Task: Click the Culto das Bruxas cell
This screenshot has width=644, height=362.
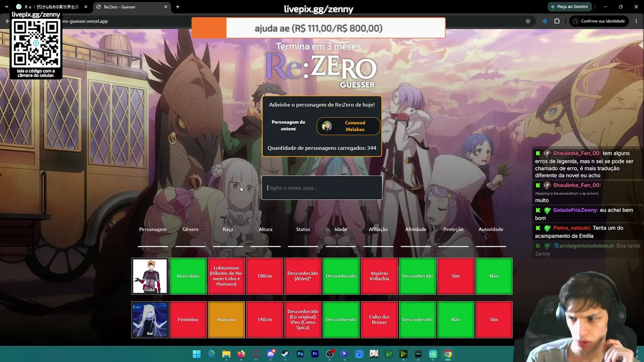Action: click(379, 320)
